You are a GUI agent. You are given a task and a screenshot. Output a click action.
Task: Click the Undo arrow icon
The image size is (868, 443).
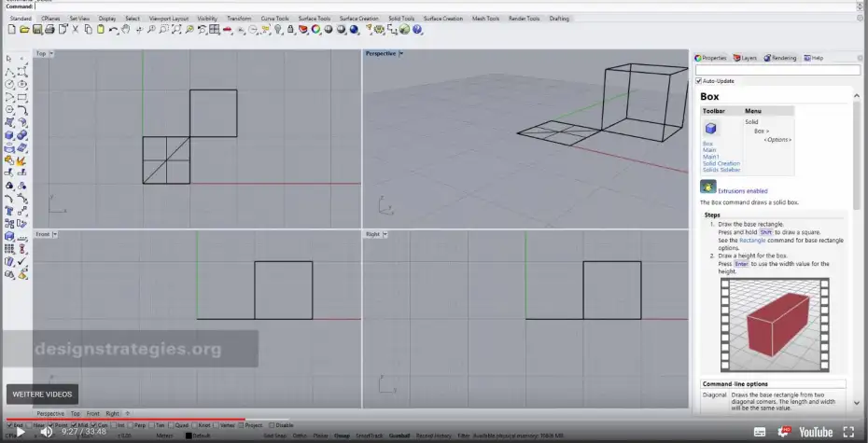[113, 29]
